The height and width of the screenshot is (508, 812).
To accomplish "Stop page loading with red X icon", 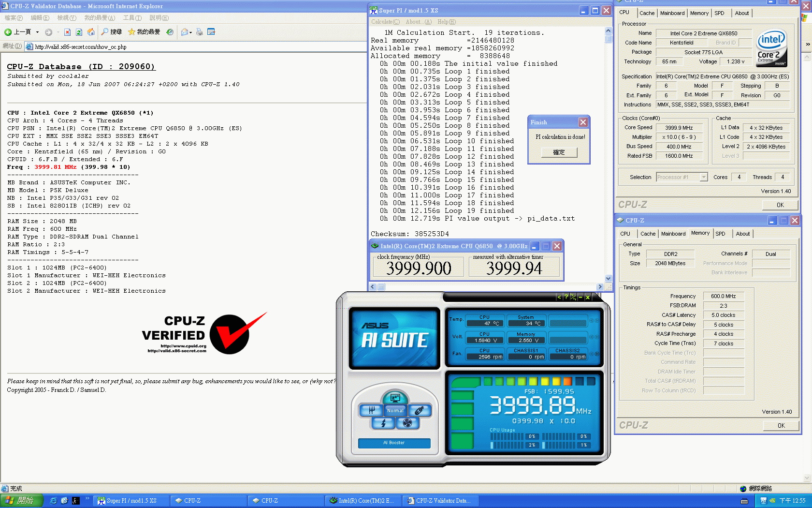I will click(67, 32).
